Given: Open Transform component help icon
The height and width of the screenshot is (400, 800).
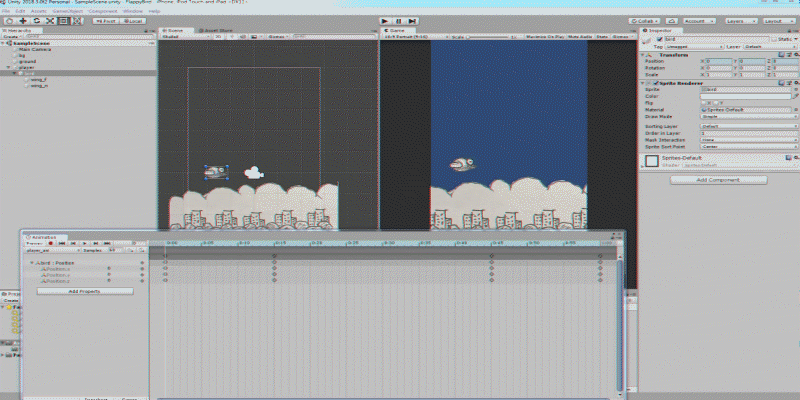Looking at the screenshot, I should pyautogui.click(x=781, y=55).
